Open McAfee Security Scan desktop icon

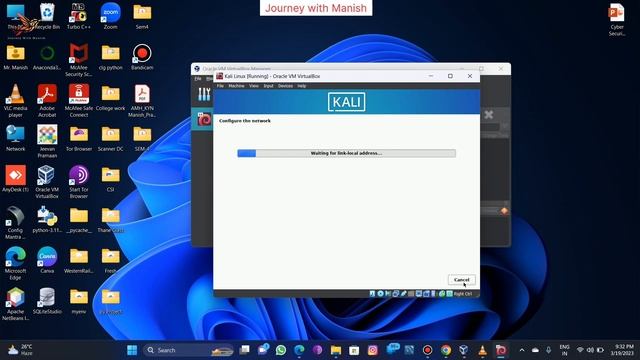pos(79,60)
